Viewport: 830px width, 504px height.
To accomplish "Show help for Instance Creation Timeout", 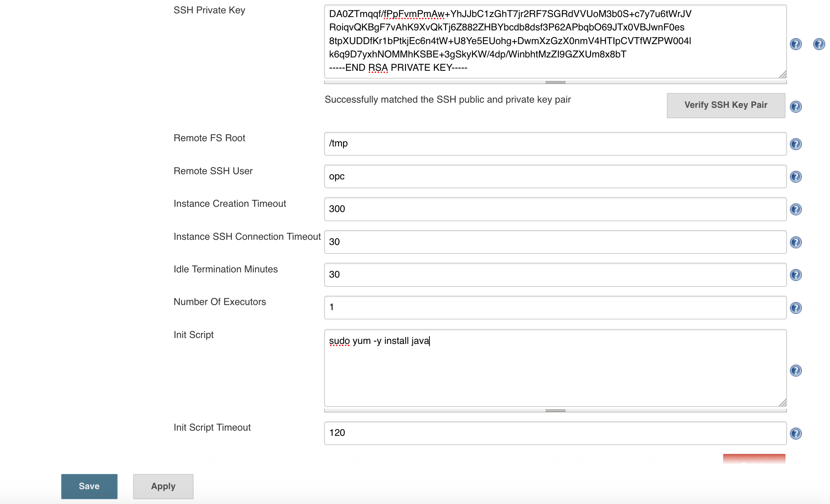I will (796, 209).
